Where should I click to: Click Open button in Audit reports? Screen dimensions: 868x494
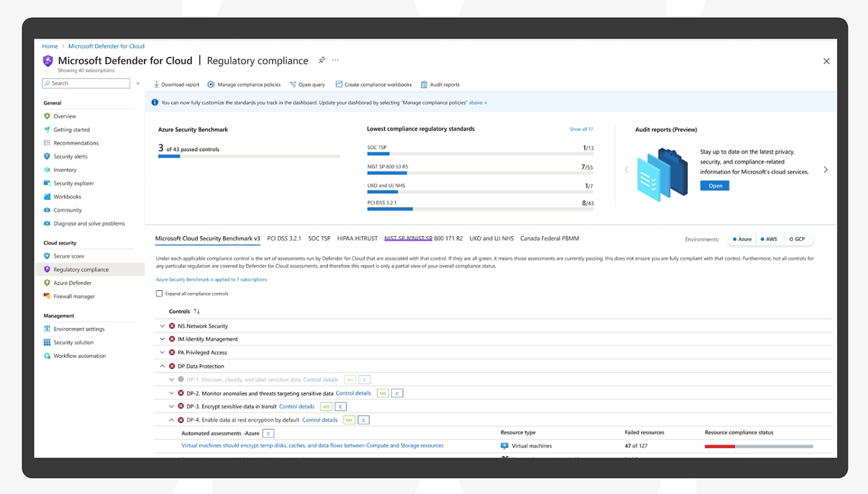point(715,186)
